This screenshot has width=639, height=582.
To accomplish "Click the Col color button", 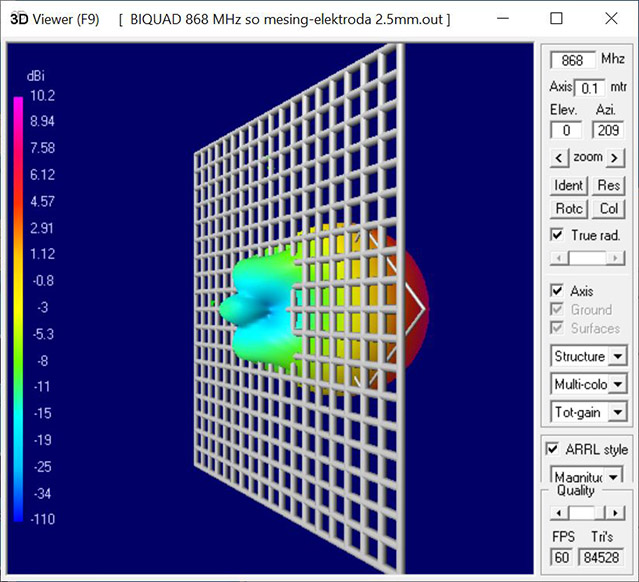I will (x=608, y=209).
